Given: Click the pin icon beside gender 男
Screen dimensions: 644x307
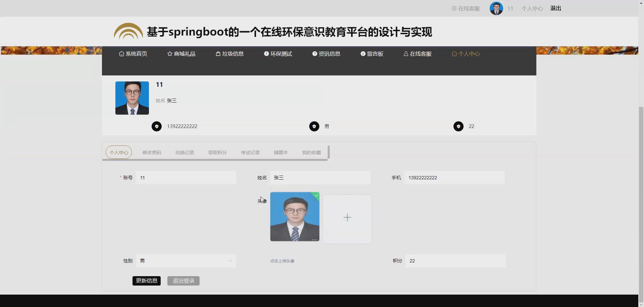Looking at the screenshot, I should click(314, 126).
